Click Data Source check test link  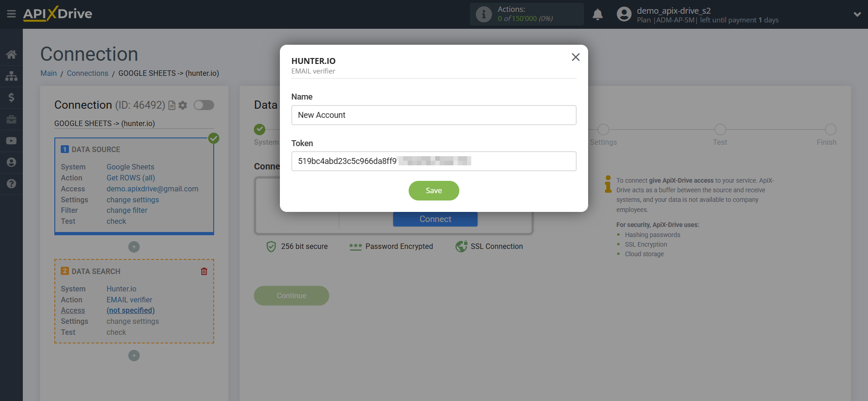point(116,222)
